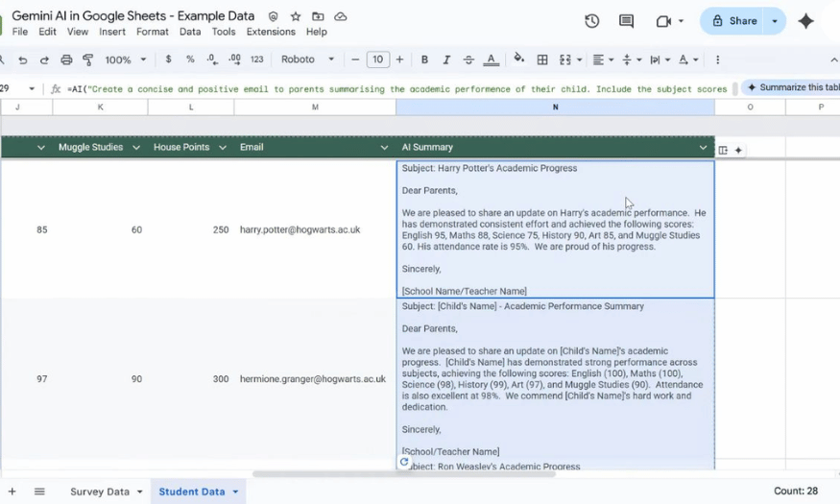Open the Roboto font dropdown

(307, 60)
